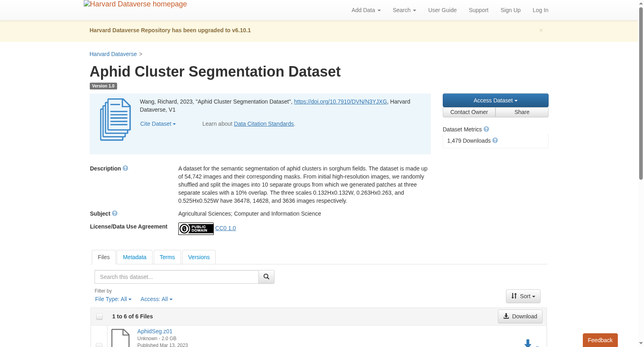
Task: Click into the Search this dataset field
Action: pyautogui.click(x=177, y=277)
